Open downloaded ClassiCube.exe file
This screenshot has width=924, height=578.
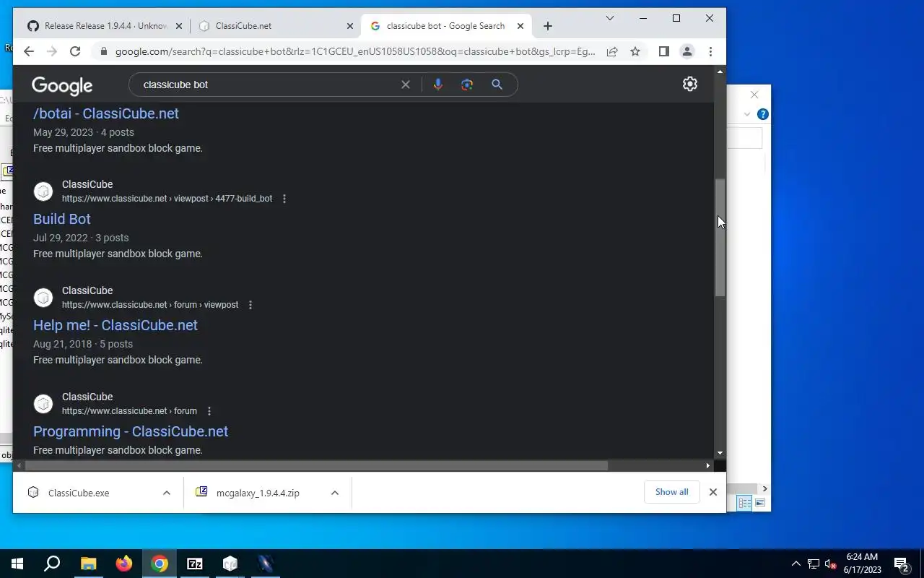tap(79, 493)
